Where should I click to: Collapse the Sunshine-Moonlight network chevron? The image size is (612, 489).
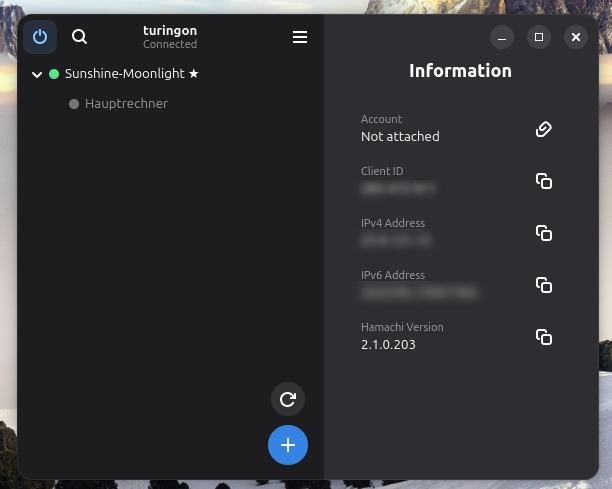click(x=37, y=74)
